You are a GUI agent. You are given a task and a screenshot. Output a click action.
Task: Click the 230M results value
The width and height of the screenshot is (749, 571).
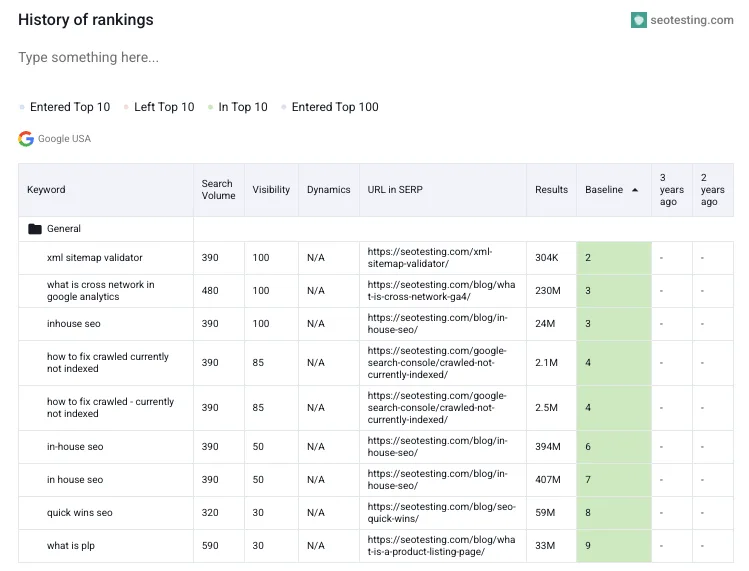[x=547, y=291]
